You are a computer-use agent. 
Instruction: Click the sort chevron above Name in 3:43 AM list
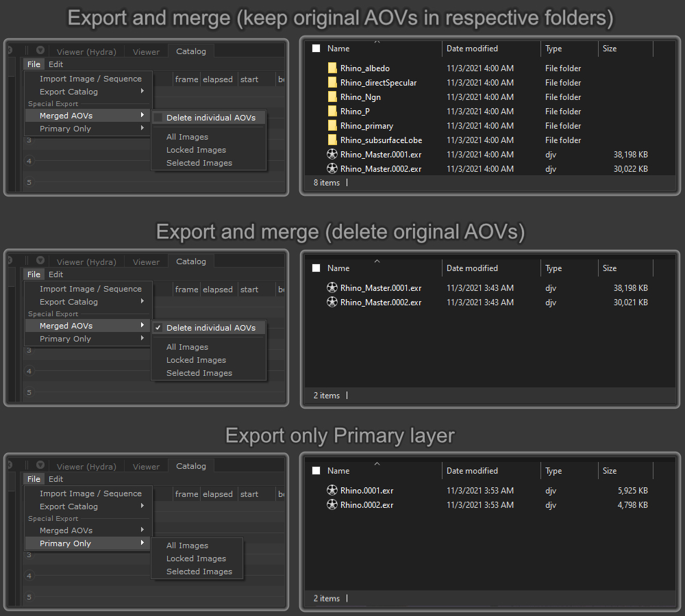[377, 261]
